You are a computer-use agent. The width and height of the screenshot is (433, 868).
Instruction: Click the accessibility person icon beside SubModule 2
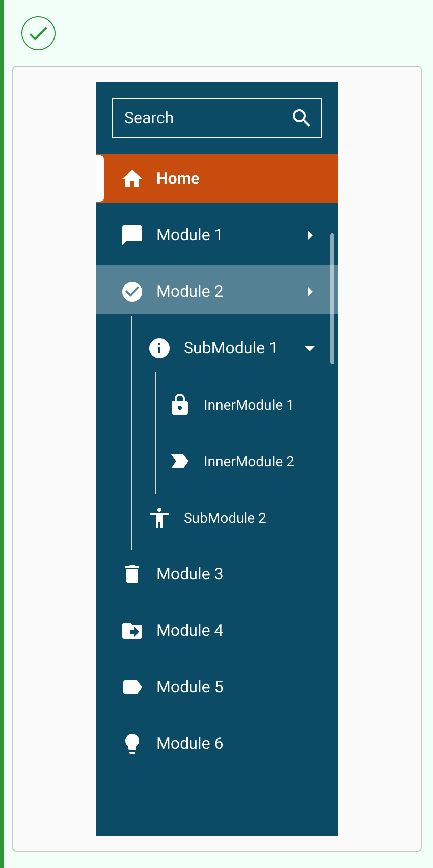pos(159,518)
